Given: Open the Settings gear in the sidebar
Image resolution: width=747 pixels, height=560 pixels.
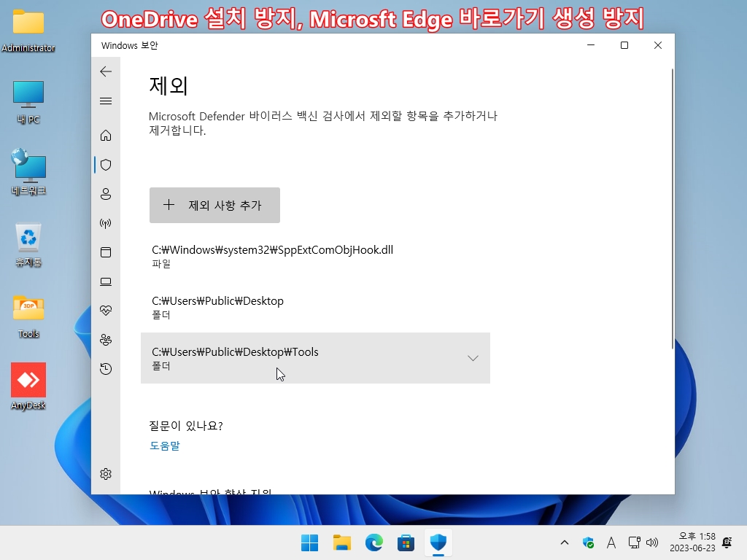Looking at the screenshot, I should (x=106, y=474).
